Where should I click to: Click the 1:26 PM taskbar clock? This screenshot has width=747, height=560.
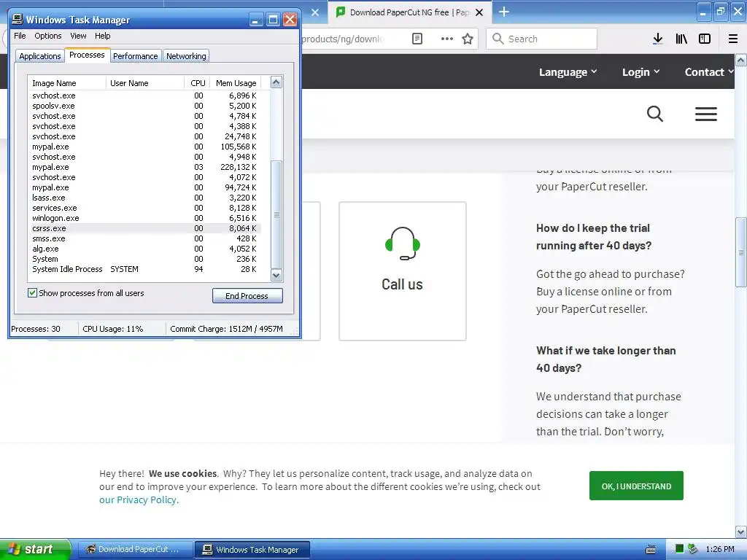(720, 549)
